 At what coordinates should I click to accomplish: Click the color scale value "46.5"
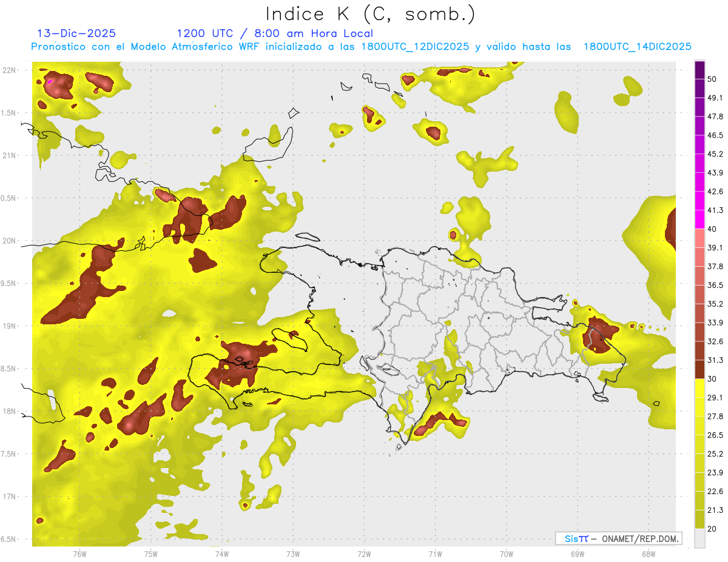coord(715,135)
